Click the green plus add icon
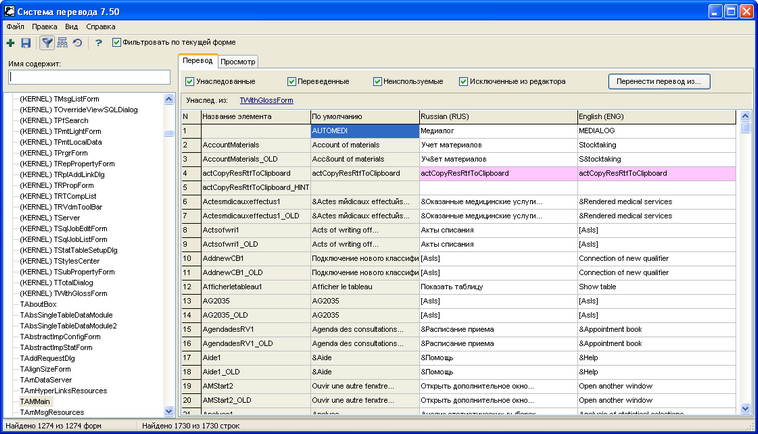 (x=10, y=43)
